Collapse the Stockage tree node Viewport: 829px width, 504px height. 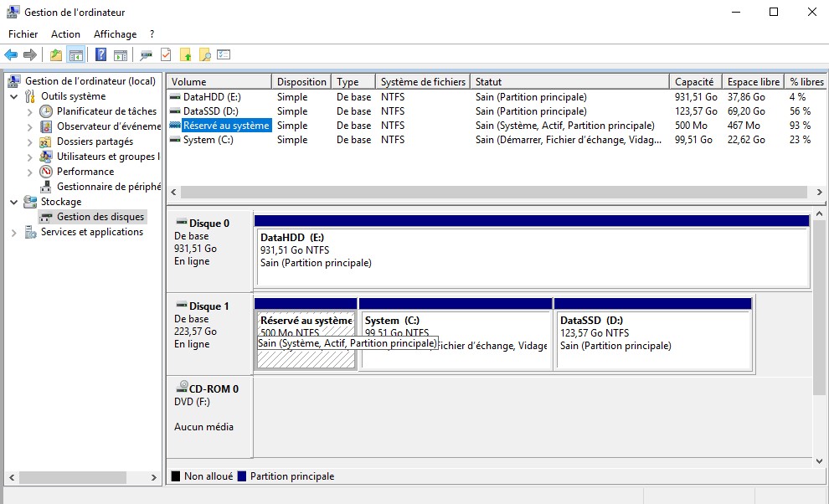pyautogui.click(x=14, y=202)
